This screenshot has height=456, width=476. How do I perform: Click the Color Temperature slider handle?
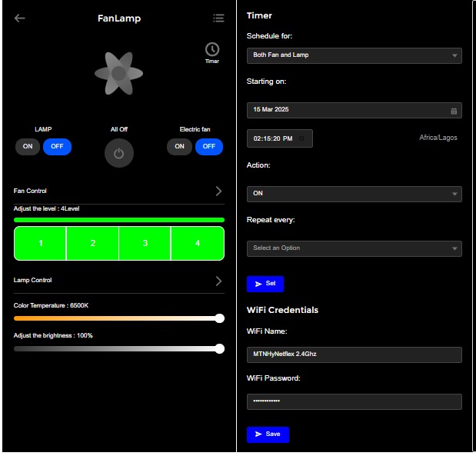220,318
